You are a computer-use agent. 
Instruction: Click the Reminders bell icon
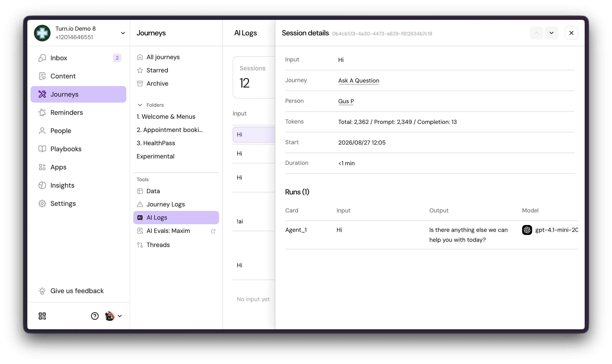tap(42, 112)
